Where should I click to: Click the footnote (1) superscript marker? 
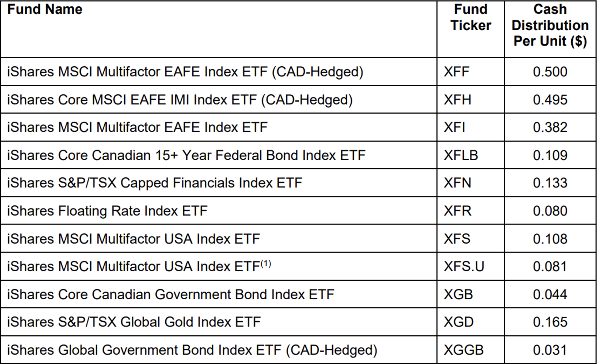tap(266, 263)
